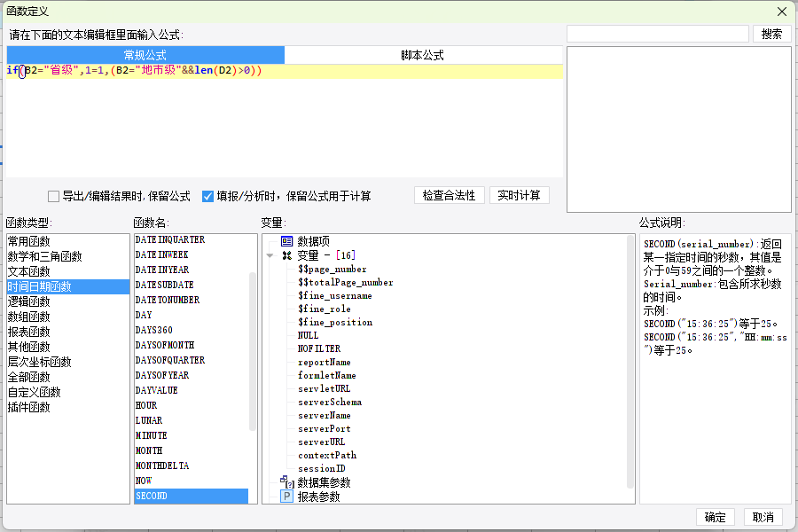Select reportName variable
This screenshot has width=798, height=532.
point(325,363)
